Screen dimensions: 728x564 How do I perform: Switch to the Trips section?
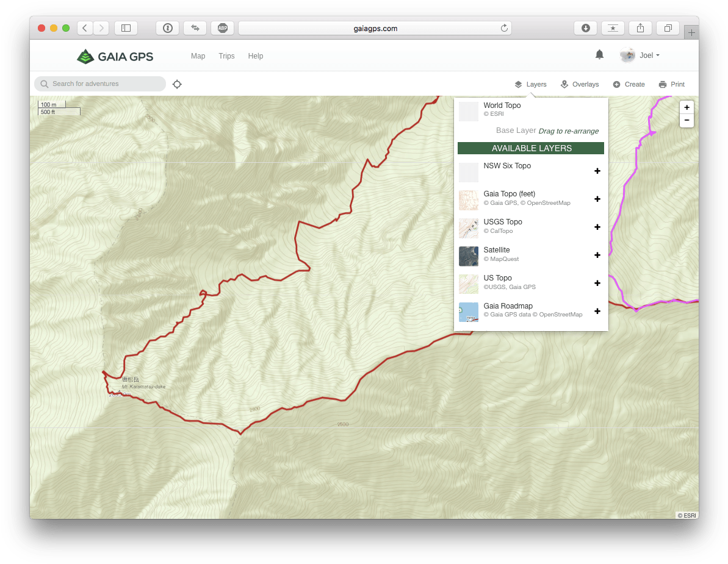[x=226, y=56]
